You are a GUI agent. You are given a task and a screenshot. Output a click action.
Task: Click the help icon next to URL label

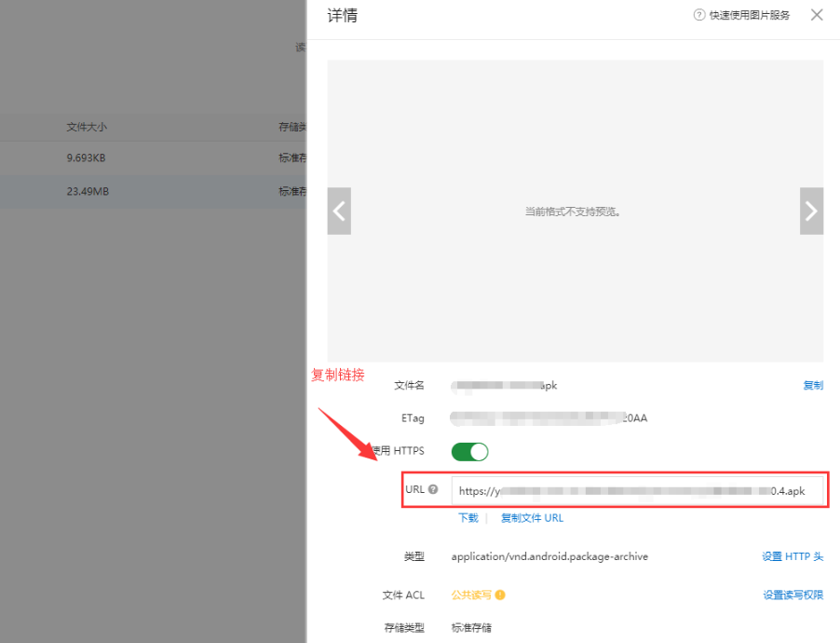(433, 489)
